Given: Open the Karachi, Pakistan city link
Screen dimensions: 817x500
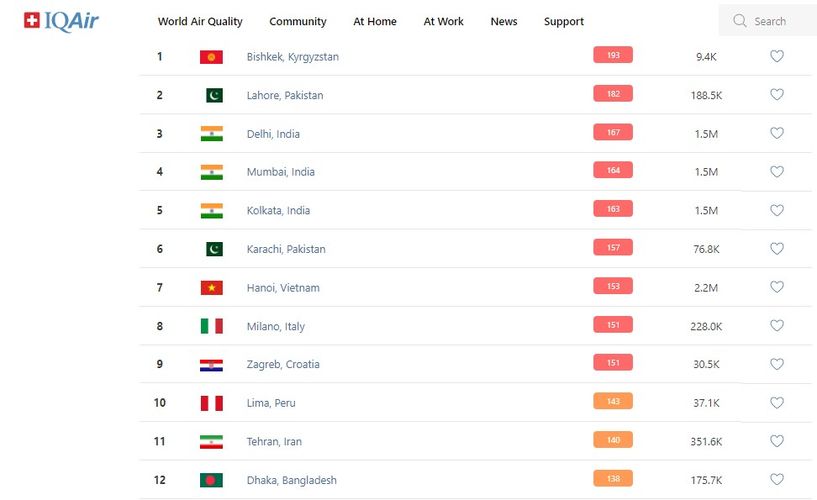Looking at the screenshot, I should [286, 249].
